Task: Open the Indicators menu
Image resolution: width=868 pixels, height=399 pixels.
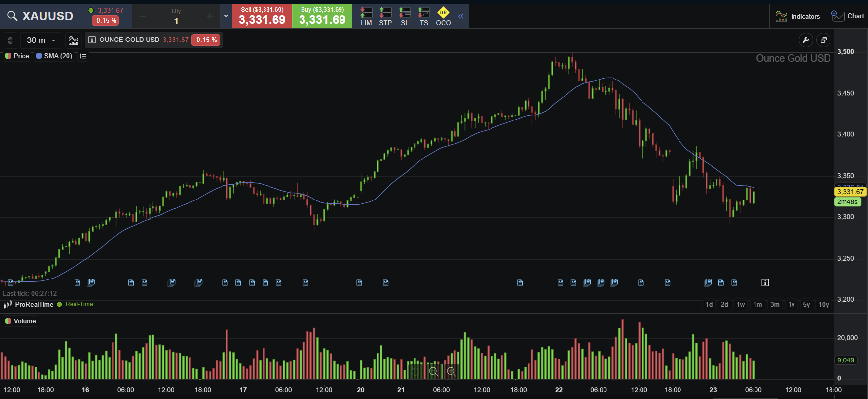Action: coord(798,16)
